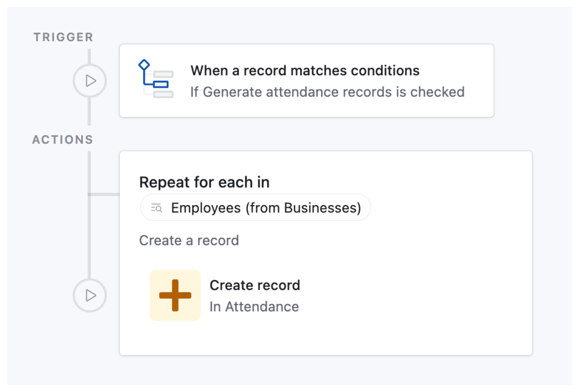Click the "When a record matches conditions" title
The width and height of the screenshot is (579, 392).
[x=305, y=70]
